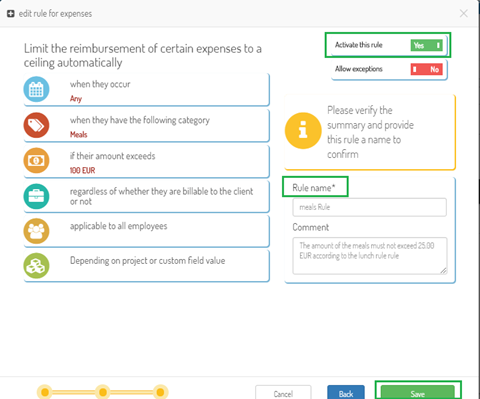
Task: Click the Back button
Action: [x=346, y=393]
